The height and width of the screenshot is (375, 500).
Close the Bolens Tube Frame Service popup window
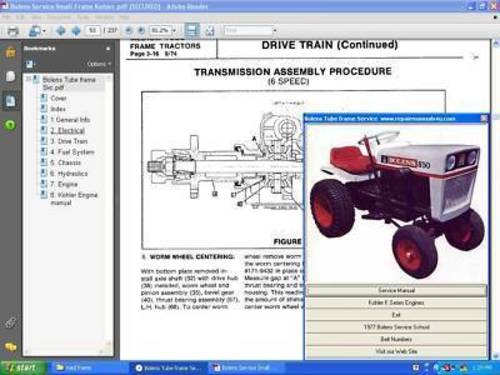484,118
